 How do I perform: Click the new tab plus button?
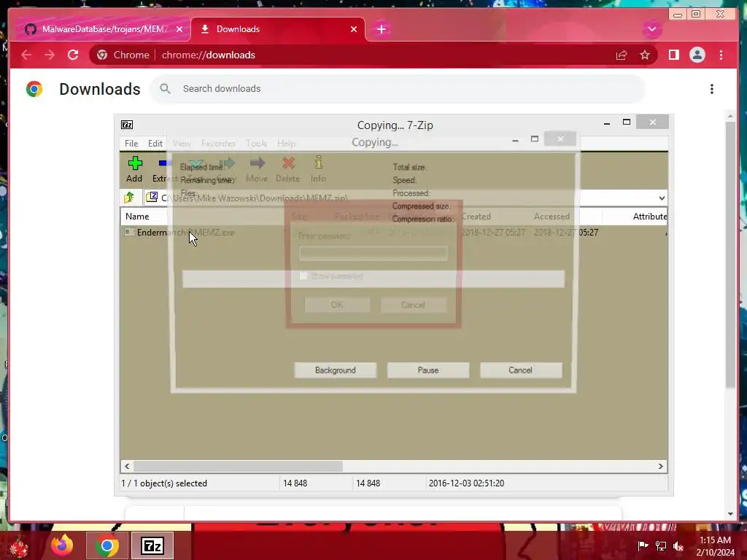(x=381, y=29)
